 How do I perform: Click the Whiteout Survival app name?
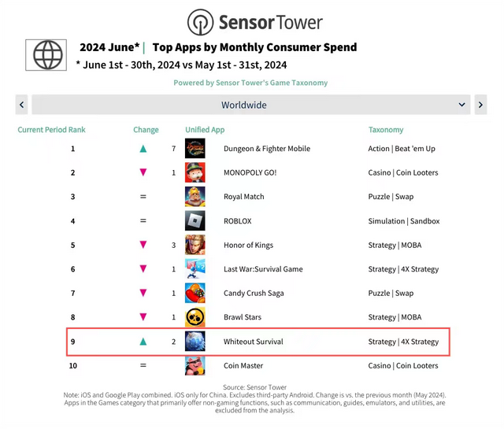(254, 342)
